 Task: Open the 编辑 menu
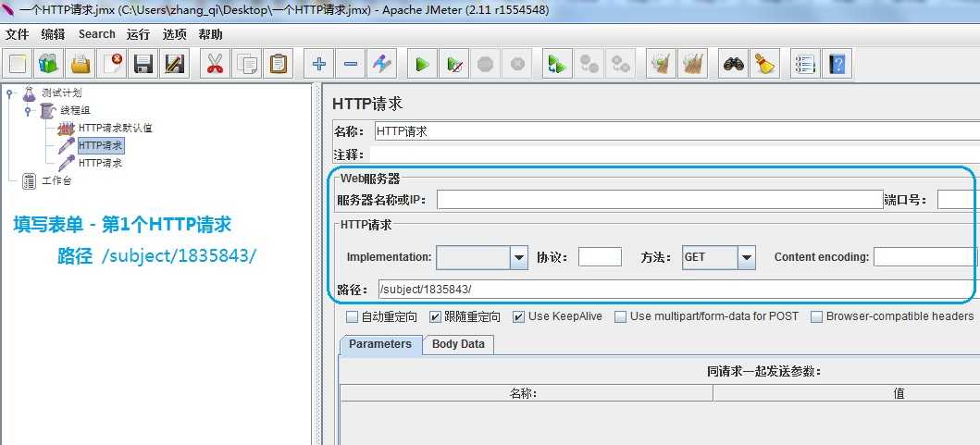click(53, 34)
